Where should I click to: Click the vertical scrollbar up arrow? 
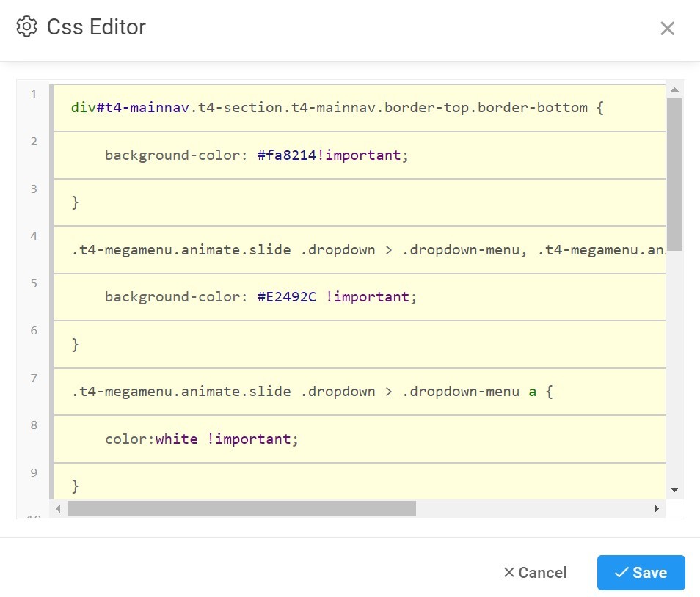tap(675, 90)
